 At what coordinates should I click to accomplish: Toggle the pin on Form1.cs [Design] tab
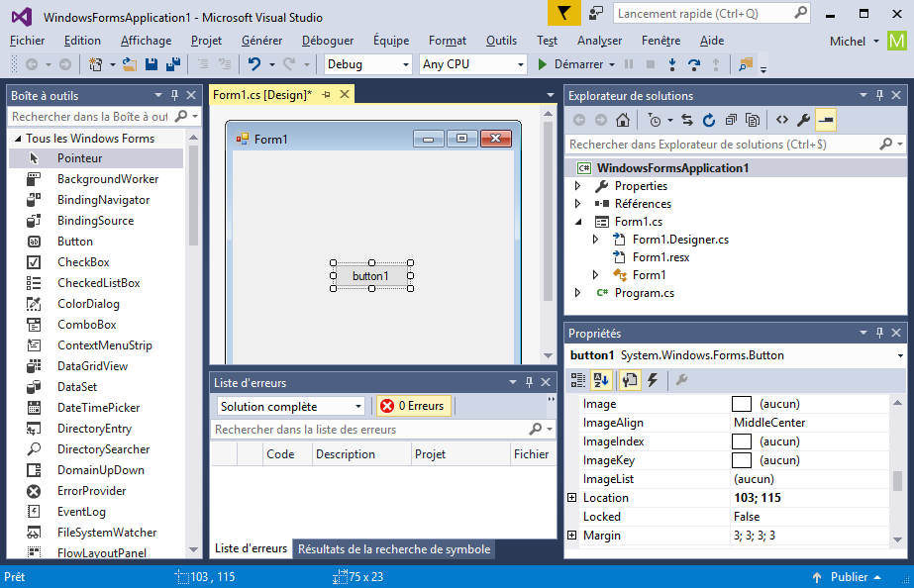tap(327, 94)
